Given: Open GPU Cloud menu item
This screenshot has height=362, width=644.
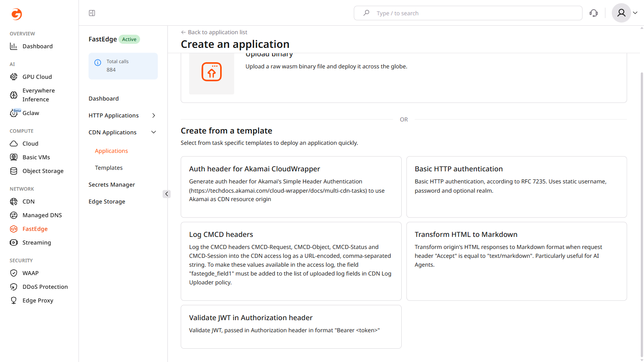Looking at the screenshot, I should tap(37, 77).
